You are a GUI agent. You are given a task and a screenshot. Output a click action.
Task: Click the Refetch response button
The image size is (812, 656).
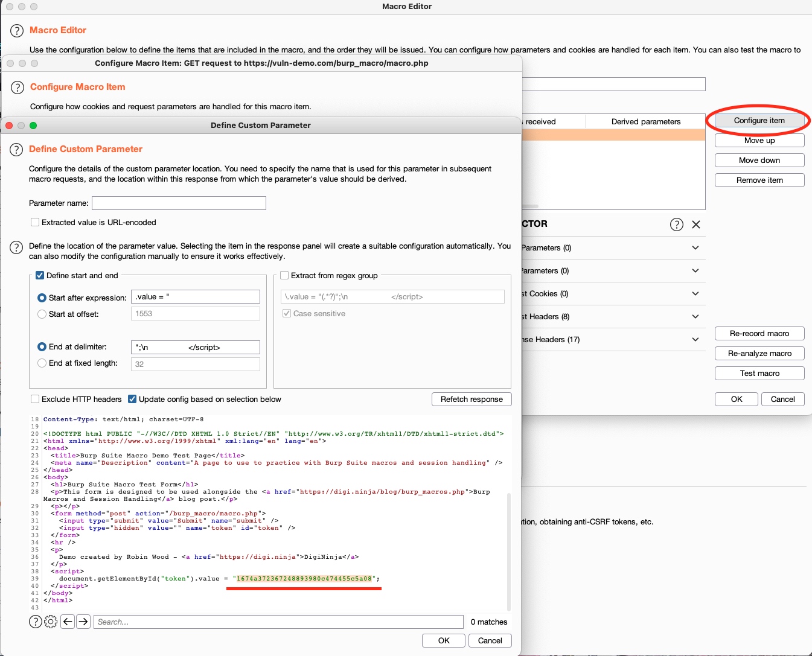pos(472,399)
